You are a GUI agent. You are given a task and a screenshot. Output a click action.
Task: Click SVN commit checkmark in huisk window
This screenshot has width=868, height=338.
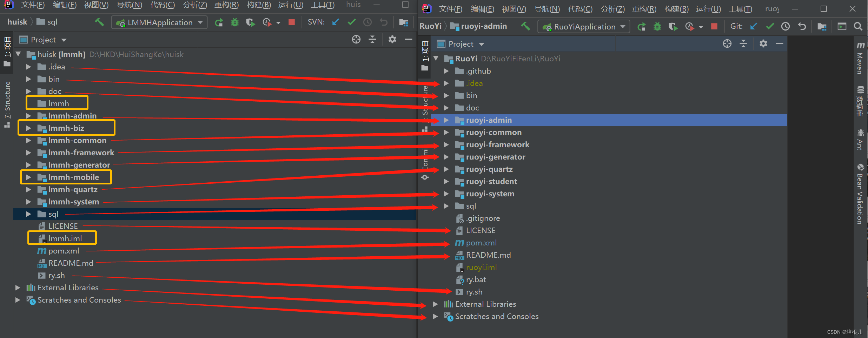351,22
